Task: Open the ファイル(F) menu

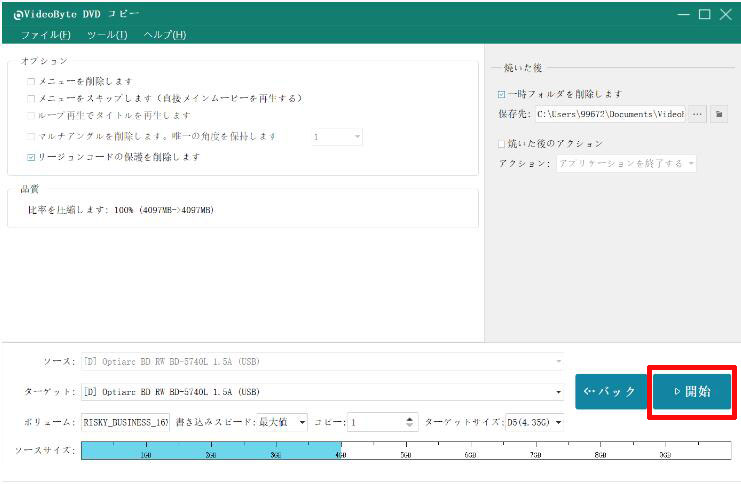Action: click(x=45, y=35)
